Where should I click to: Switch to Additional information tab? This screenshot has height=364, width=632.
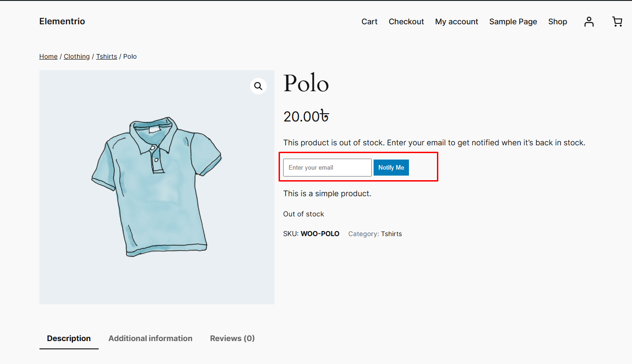[151, 338]
